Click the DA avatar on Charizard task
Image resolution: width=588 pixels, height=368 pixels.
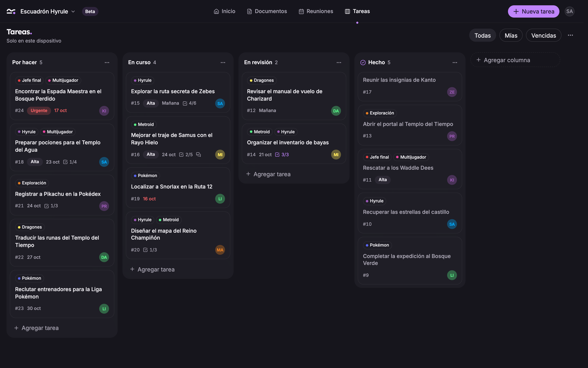coord(336,111)
